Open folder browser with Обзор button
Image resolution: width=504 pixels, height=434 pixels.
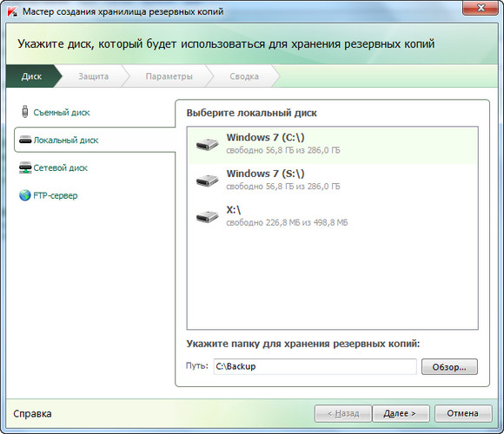coord(449,367)
